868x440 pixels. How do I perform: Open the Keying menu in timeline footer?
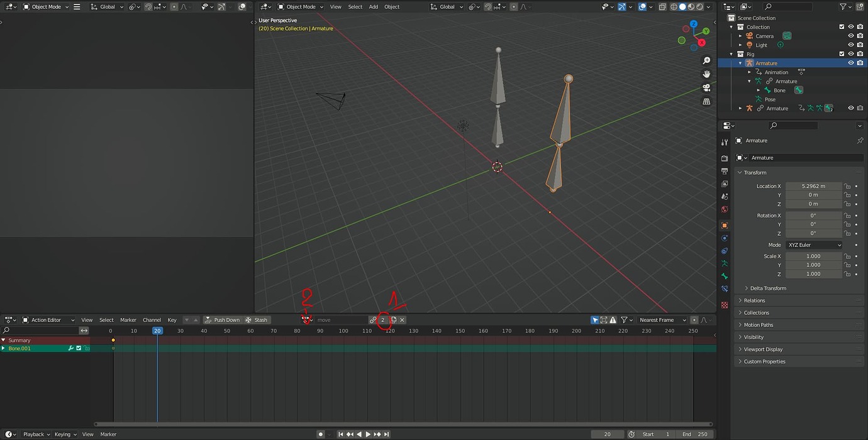pyautogui.click(x=65, y=434)
